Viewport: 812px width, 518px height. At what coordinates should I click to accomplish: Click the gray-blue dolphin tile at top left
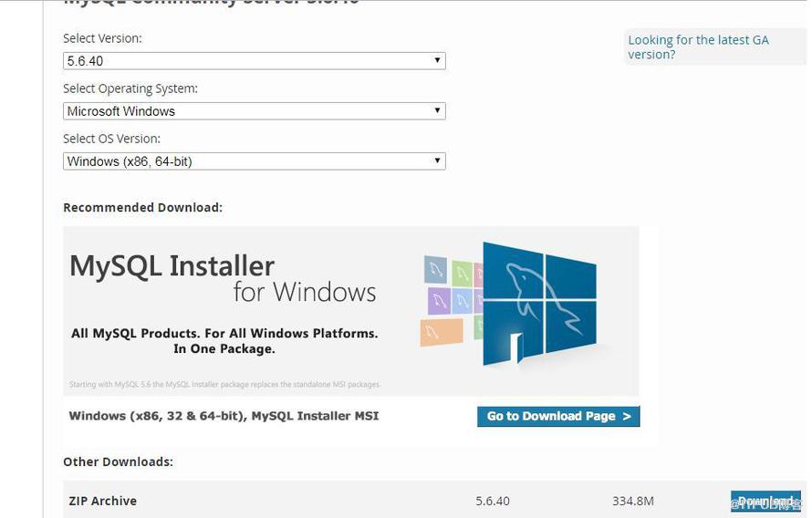pyautogui.click(x=435, y=270)
